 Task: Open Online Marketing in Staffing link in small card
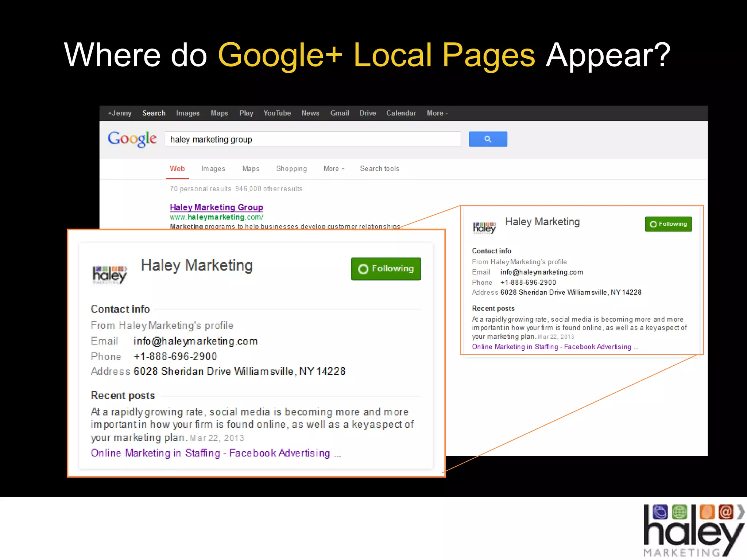coord(555,347)
